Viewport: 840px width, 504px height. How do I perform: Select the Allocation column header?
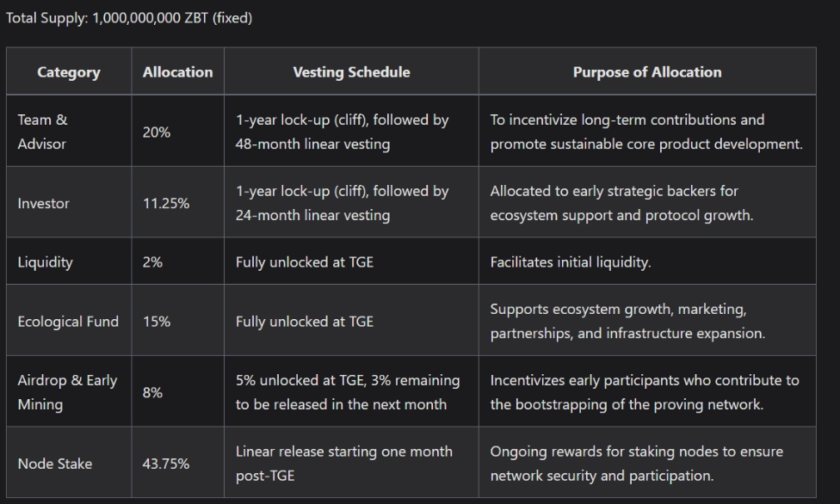pos(177,72)
